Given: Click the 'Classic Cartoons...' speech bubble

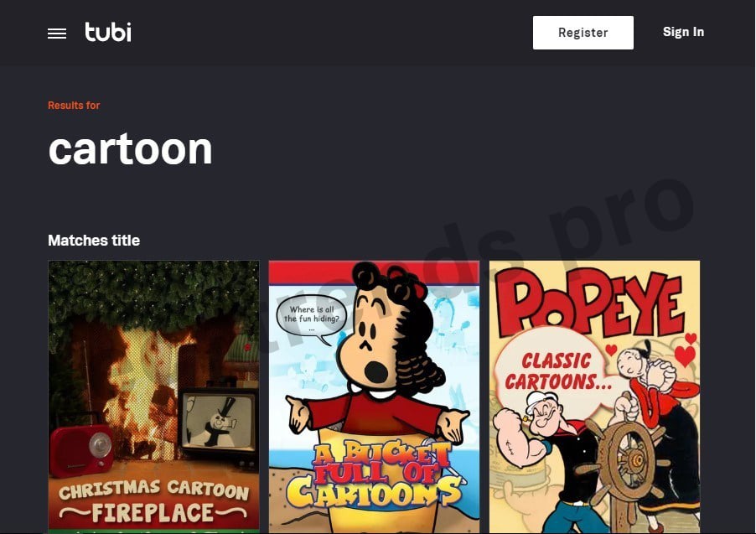Looking at the screenshot, I should (x=555, y=370).
